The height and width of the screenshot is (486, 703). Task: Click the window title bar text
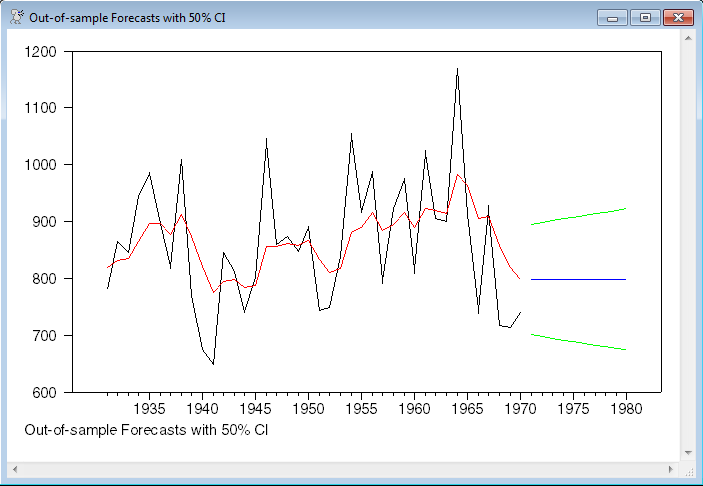(127, 18)
